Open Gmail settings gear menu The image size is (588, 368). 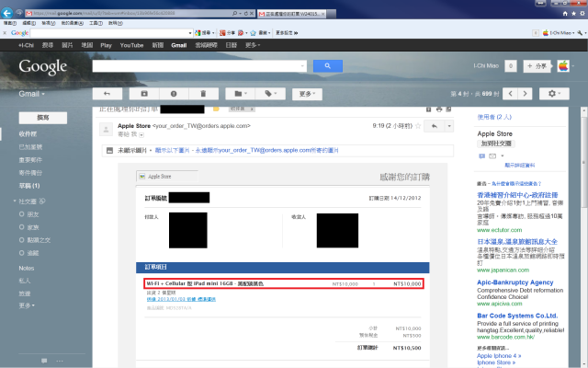pyautogui.click(x=554, y=94)
